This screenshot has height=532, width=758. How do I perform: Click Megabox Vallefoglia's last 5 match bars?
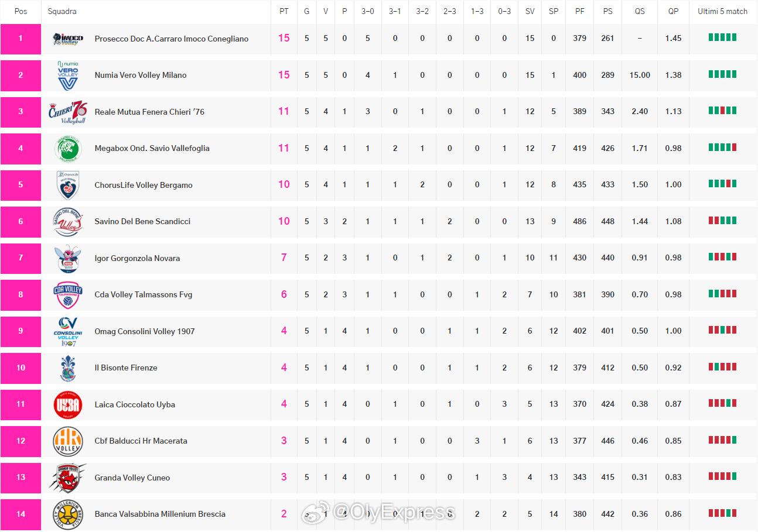723,147
